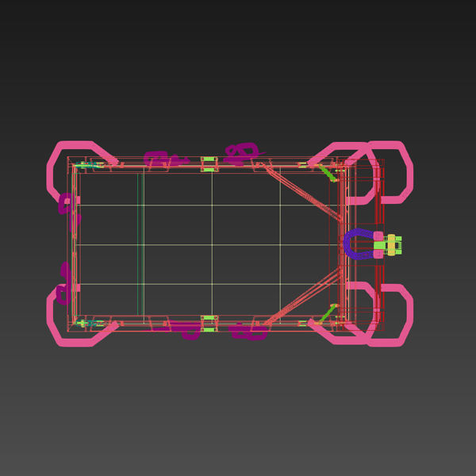Select the green strut near upper-right corner
Viewport: 476px width, 476px height.
point(327,173)
